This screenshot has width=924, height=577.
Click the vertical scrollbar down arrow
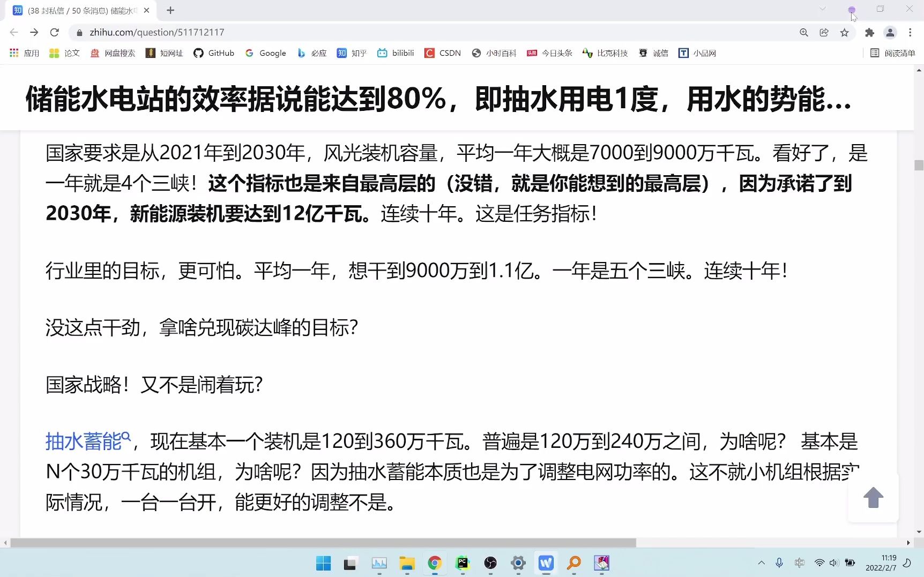coord(919,533)
